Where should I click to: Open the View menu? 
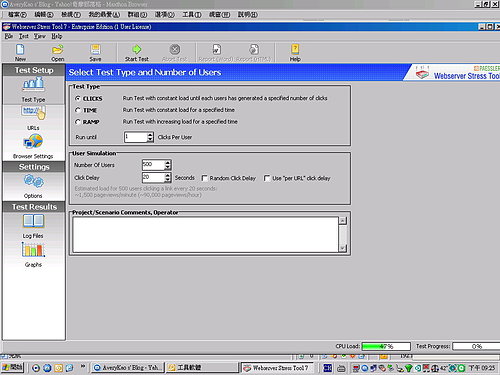(x=40, y=36)
